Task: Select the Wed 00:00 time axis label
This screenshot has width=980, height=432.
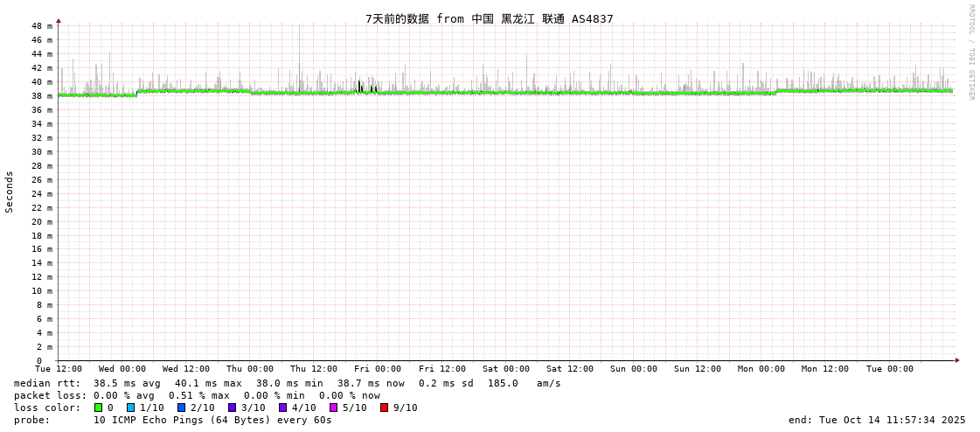Action: click(122, 369)
